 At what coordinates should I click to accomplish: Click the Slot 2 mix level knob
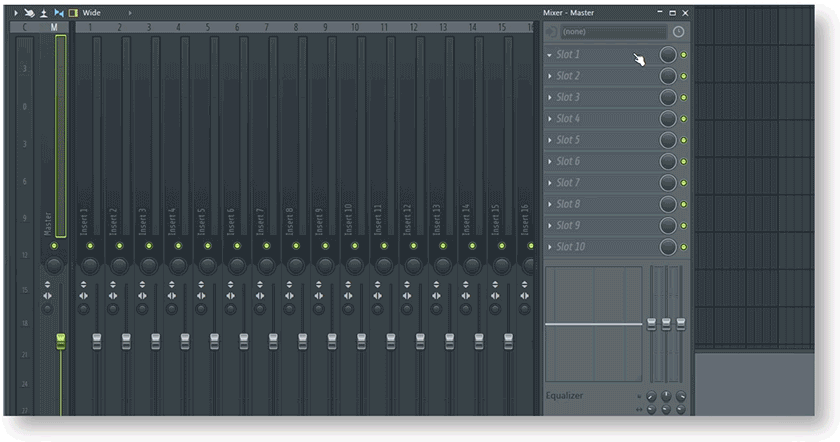[x=668, y=76]
